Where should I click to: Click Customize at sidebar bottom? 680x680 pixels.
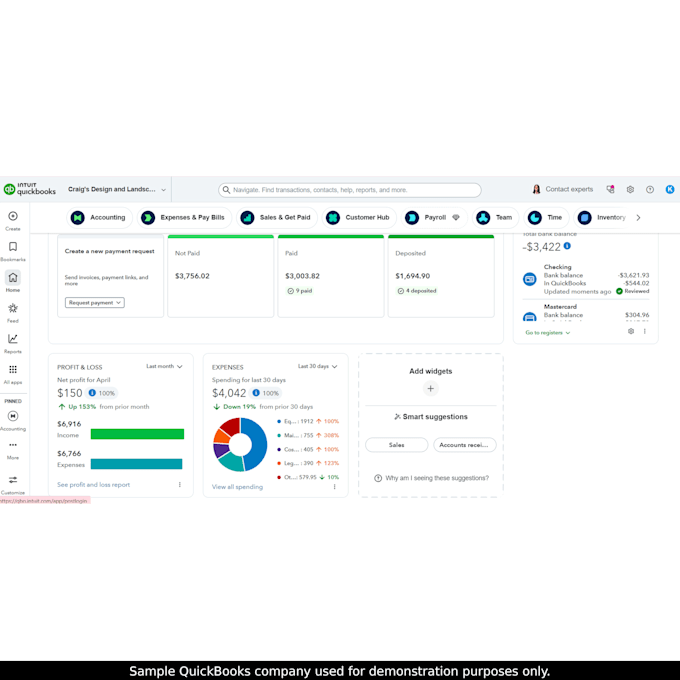[x=13, y=484]
